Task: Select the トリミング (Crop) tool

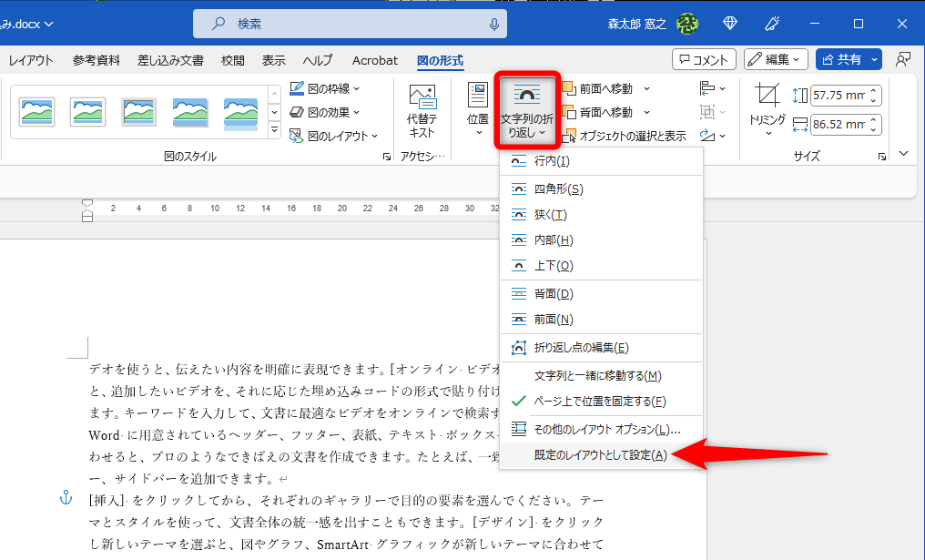Action: (x=769, y=94)
